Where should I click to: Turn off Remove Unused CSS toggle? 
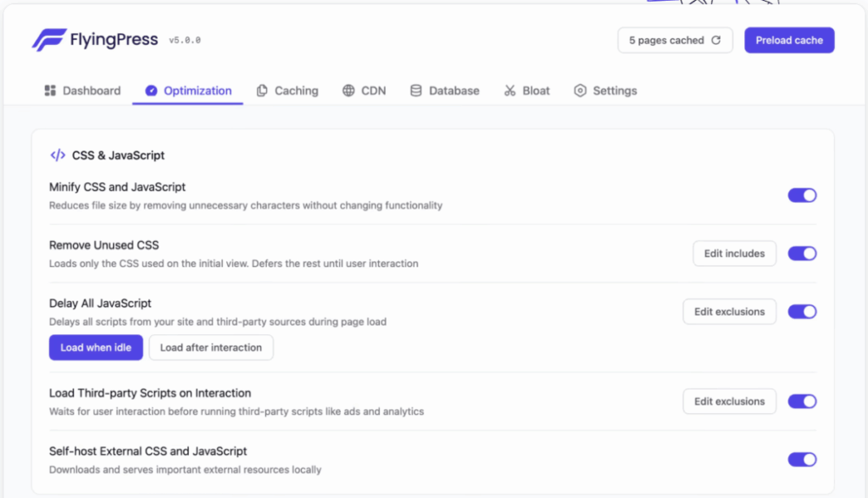click(x=802, y=253)
